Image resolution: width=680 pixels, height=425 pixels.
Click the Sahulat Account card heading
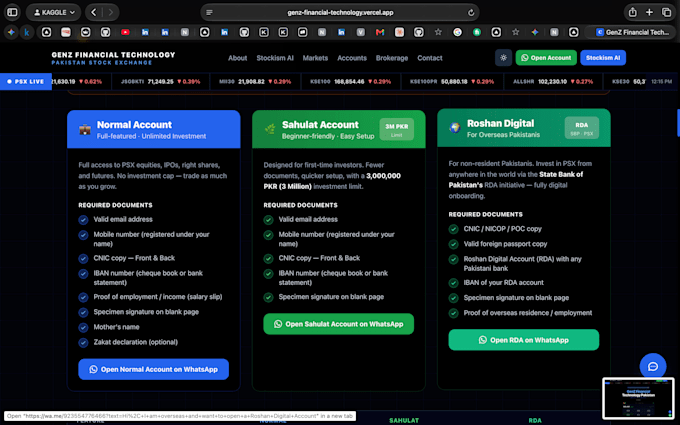(x=320, y=125)
